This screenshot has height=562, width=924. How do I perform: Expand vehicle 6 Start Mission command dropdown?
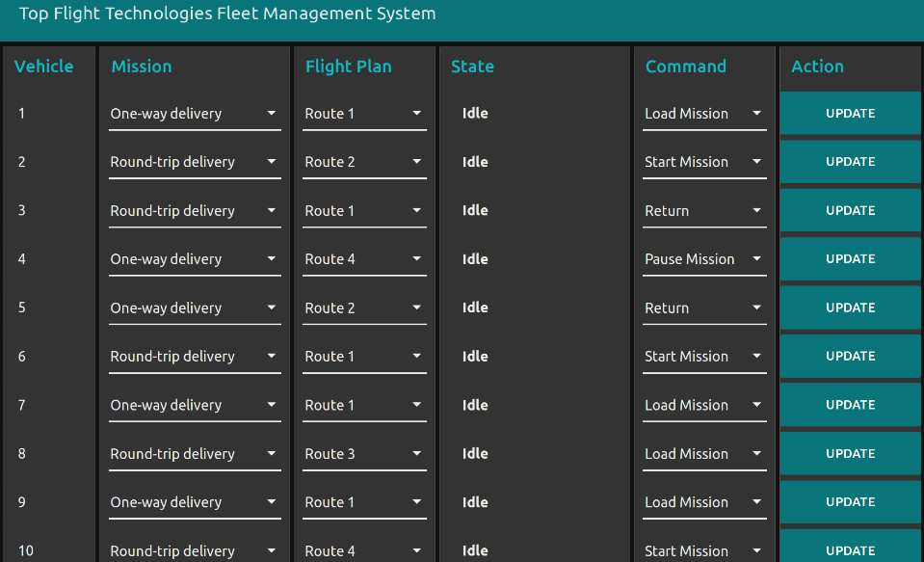(704, 357)
